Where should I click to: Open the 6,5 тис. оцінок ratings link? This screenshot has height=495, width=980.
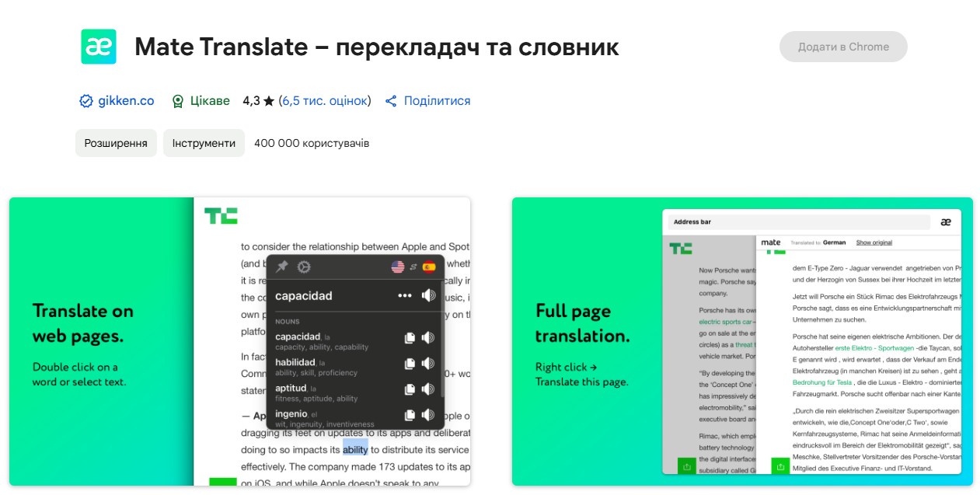pos(325,101)
